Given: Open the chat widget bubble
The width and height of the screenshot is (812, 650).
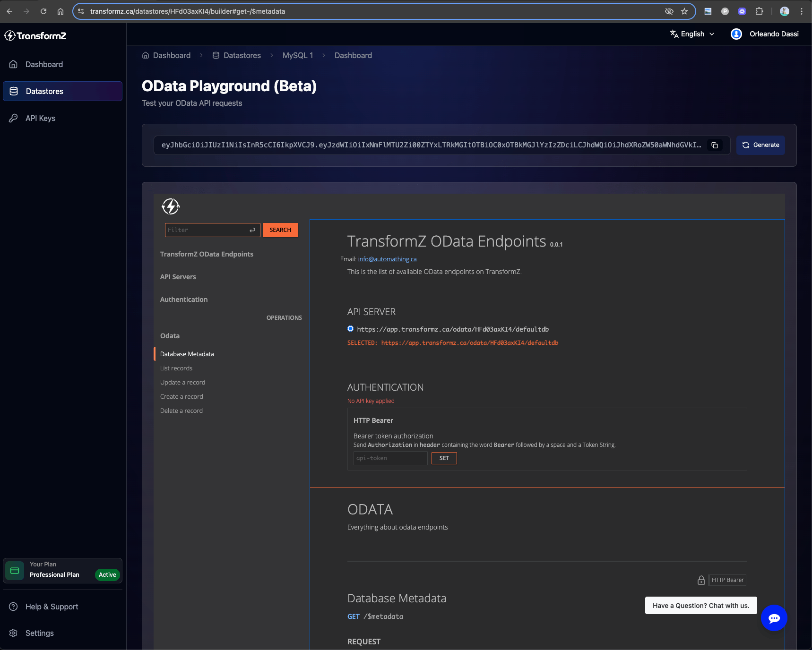Looking at the screenshot, I should tap(774, 618).
